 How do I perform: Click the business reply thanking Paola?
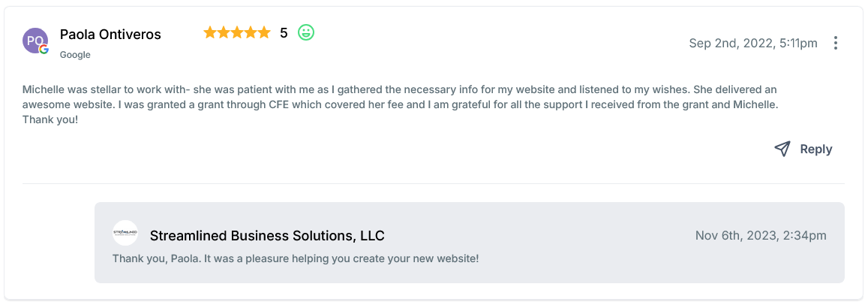(x=296, y=258)
